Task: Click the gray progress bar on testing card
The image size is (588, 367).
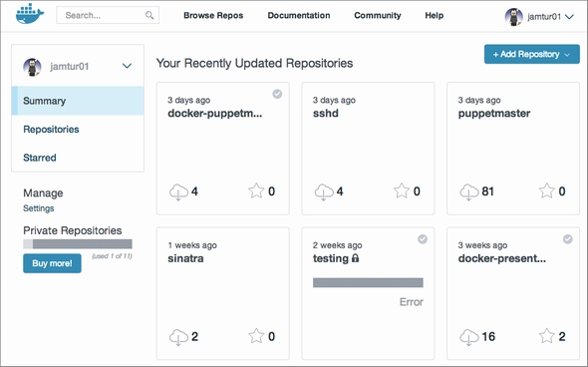Action: coord(368,282)
